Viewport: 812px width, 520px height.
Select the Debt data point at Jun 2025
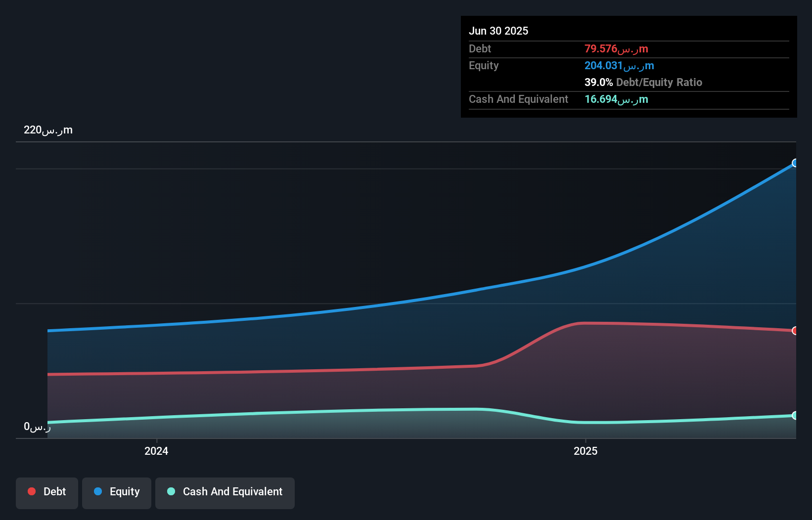[x=795, y=331]
